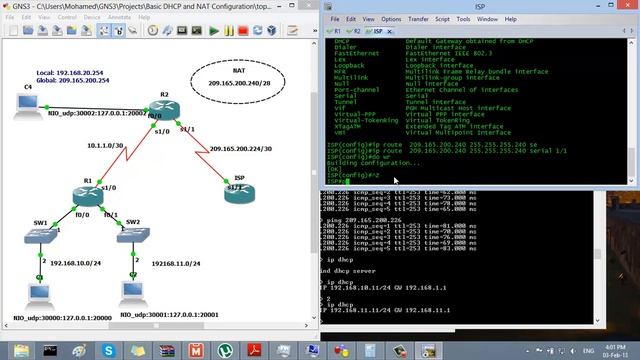Open Window menu in ISP terminal
Image resolution: width=640 pixels, height=360 pixels.
[487, 19]
